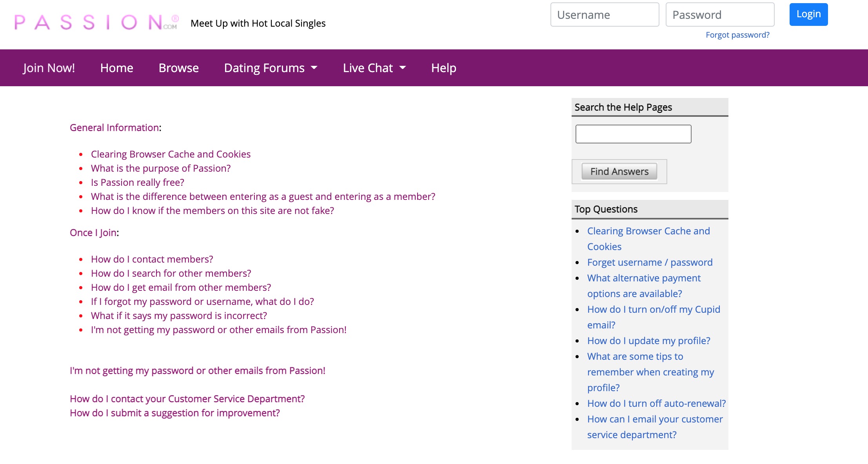Open the bulleted not getting emails from Passion link
This screenshot has height=464, width=868.
219,330
